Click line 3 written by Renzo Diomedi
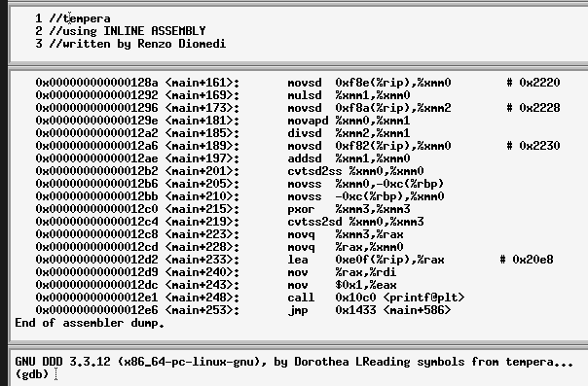Screen dimensions: 588x386 coord(137,44)
